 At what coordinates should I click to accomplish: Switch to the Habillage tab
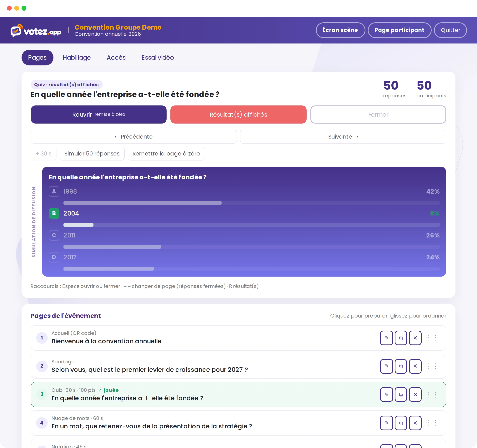pyautogui.click(x=77, y=57)
